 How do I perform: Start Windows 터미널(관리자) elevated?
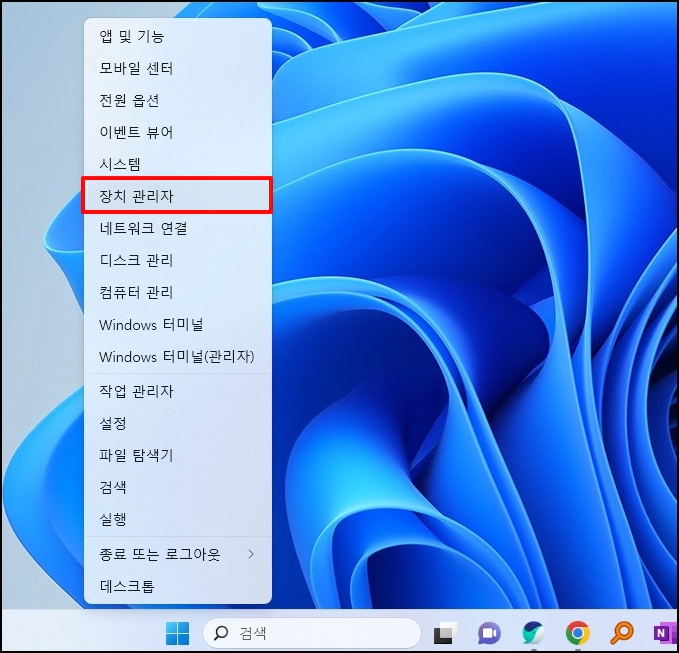click(178, 356)
